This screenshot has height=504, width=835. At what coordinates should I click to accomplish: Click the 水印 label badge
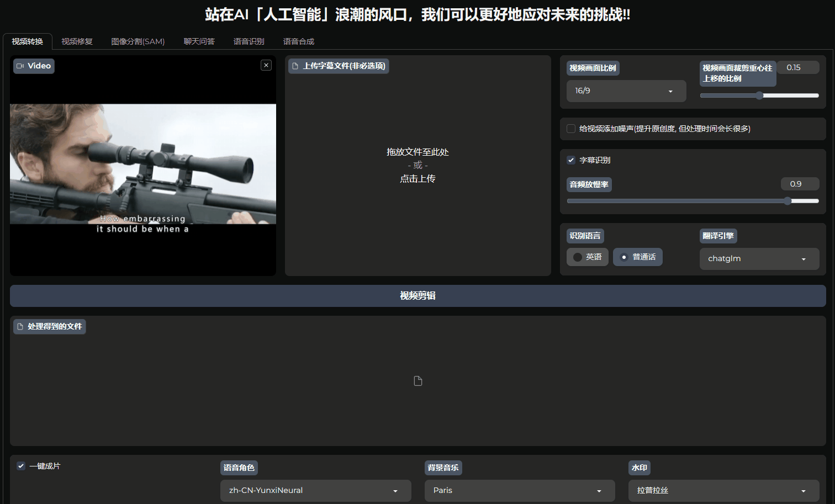tap(639, 468)
